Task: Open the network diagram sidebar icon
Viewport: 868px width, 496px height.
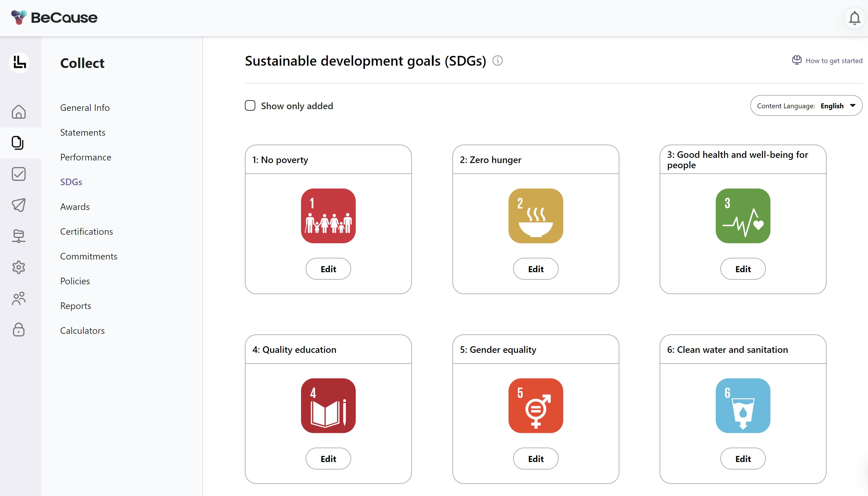Action: coord(19,236)
